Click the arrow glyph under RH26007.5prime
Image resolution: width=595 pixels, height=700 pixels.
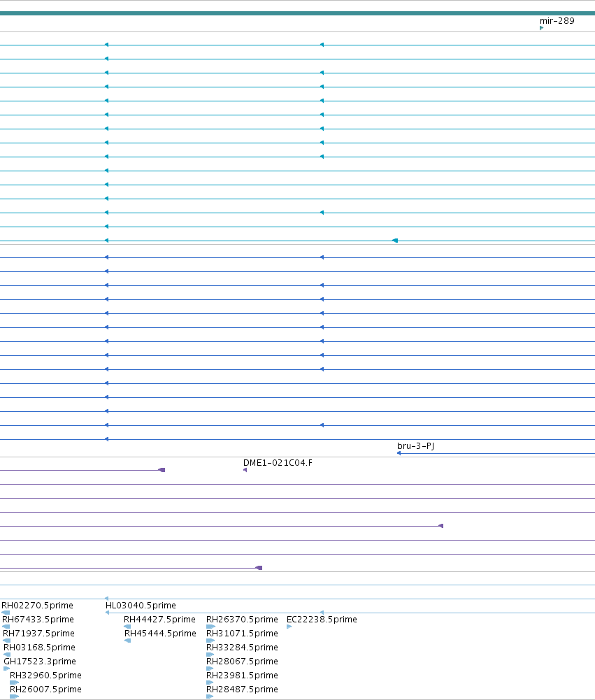(x=14, y=697)
